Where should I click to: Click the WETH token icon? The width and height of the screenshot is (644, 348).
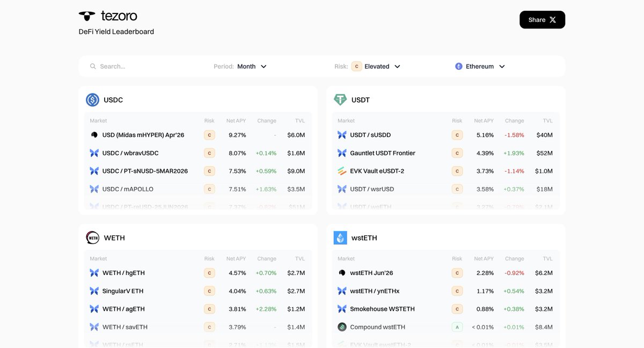coord(92,237)
